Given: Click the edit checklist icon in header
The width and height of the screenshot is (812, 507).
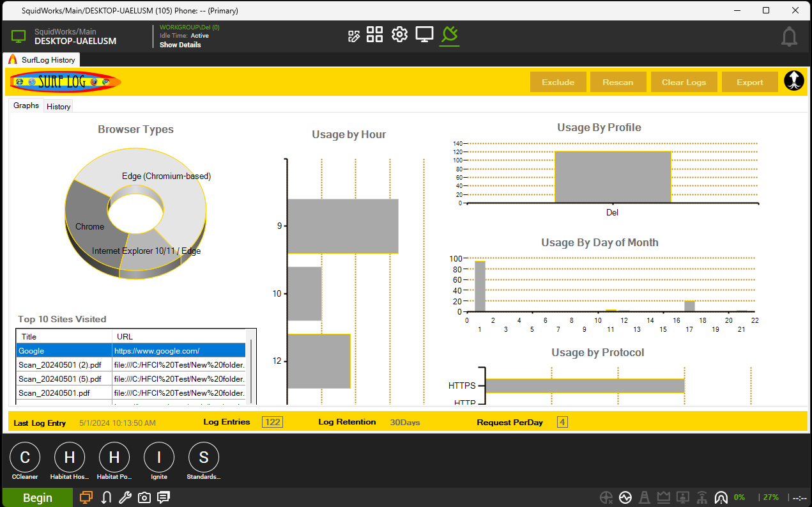Looking at the screenshot, I should tap(353, 36).
